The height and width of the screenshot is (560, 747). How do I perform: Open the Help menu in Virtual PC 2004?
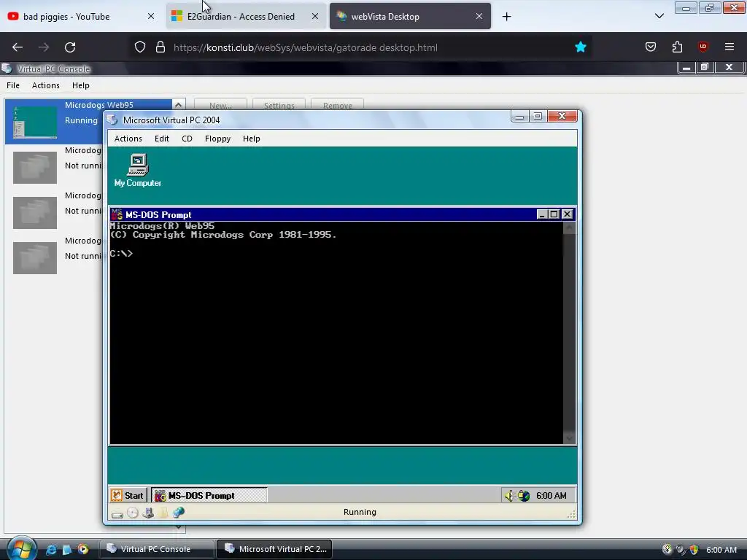point(252,139)
